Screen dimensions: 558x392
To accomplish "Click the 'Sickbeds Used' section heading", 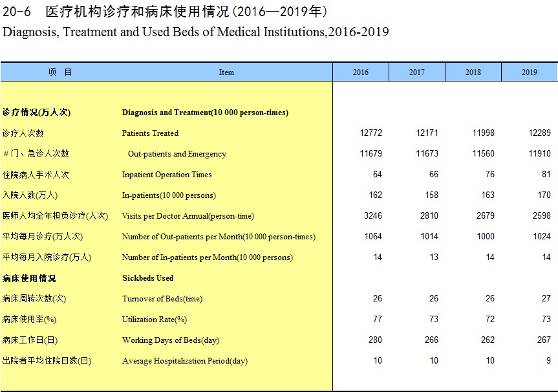I will pyautogui.click(x=148, y=278).
